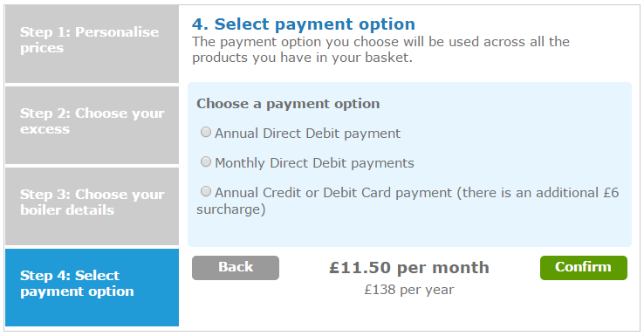Click the £138 per year price text
644x336 pixels.
[x=409, y=290]
